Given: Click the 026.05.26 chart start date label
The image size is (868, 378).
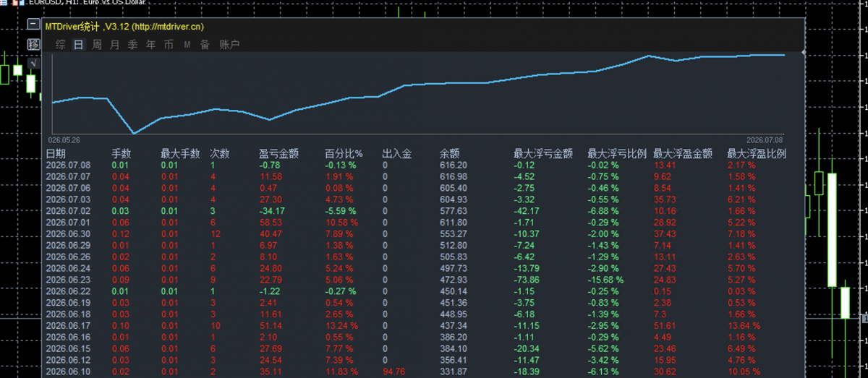Looking at the screenshot, I should point(64,139).
